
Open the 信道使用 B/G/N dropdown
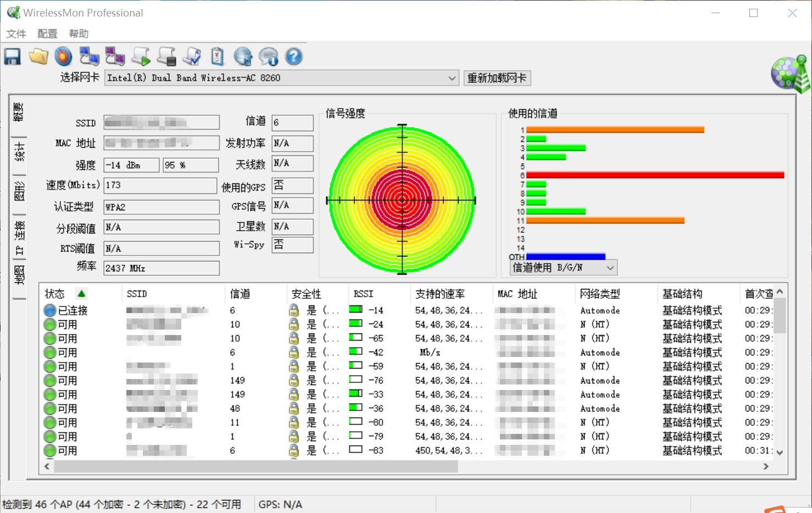(x=563, y=267)
